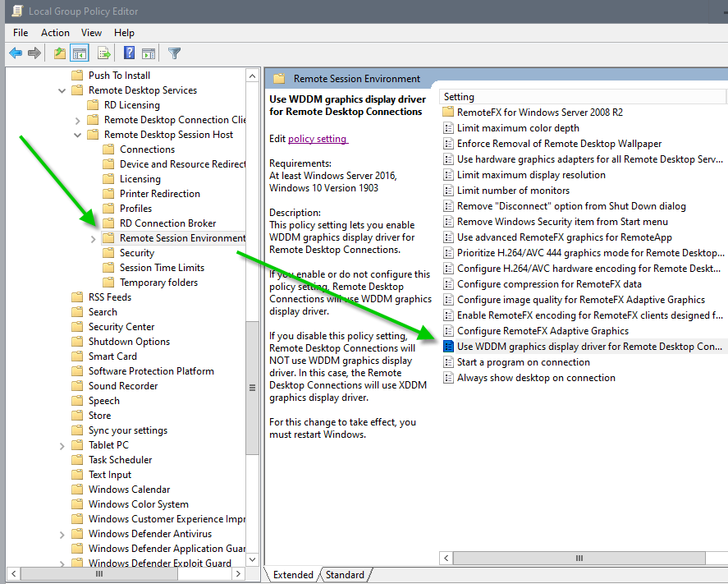Click the policy icon beside Configure RemoteFX Adaptive Graphics
Viewport: 728px width, 584px height.
point(448,331)
